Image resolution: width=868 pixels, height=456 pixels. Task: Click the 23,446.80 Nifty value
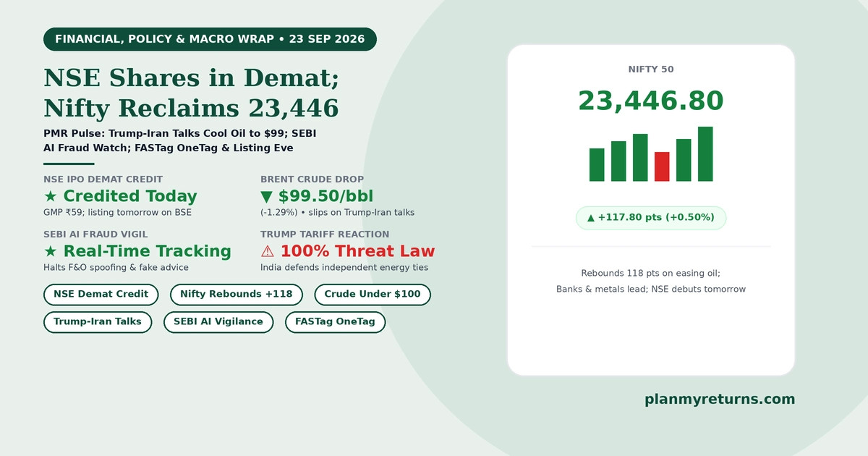pyautogui.click(x=651, y=101)
